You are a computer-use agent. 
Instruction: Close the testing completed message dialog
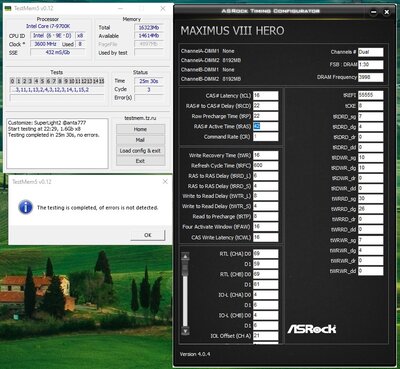[x=165, y=182]
